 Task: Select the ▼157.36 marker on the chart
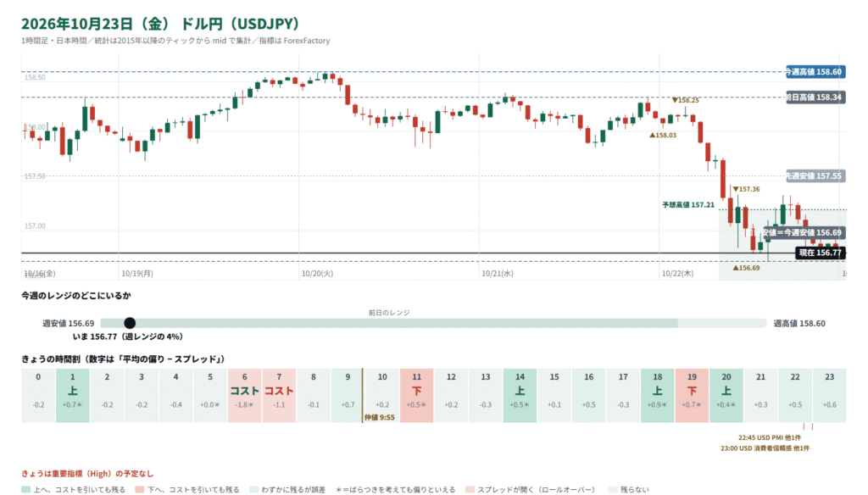[x=746, y=189]
